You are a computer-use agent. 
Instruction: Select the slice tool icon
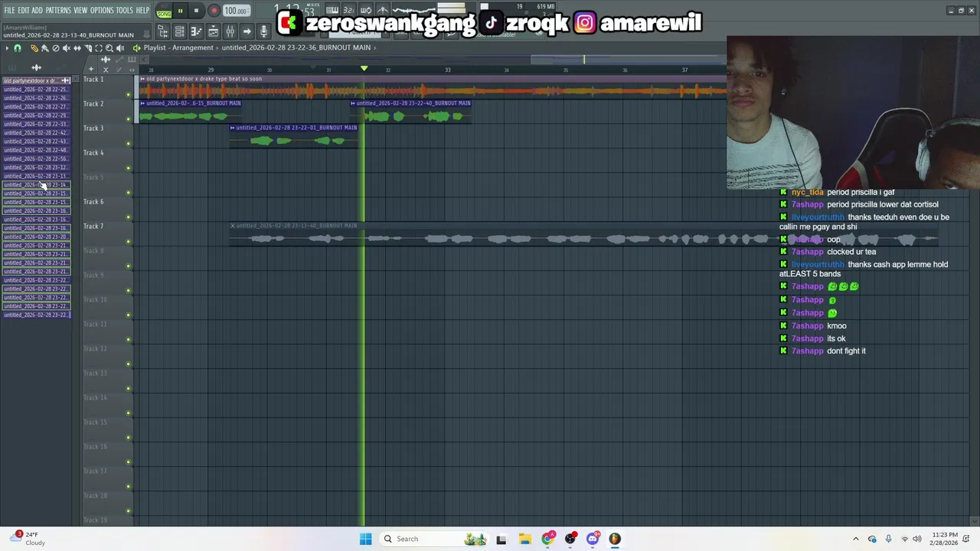pyautogui.click(x=88, y=47)
